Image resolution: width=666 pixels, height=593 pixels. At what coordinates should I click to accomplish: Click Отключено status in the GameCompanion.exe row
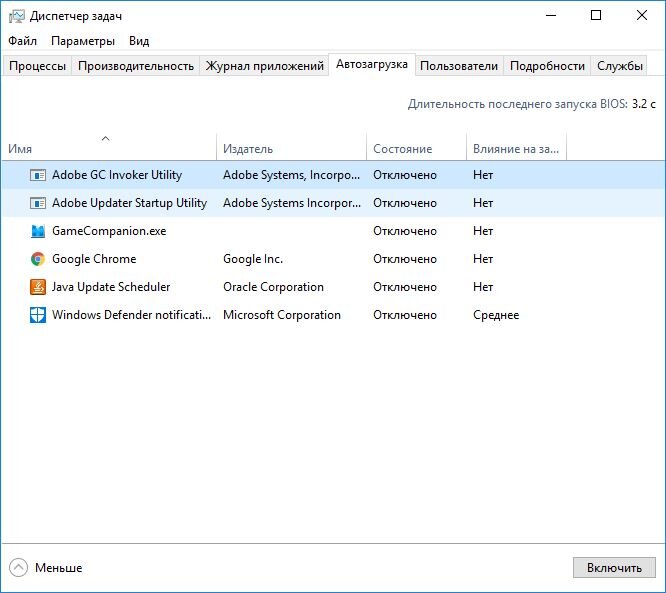coord(405,231)
